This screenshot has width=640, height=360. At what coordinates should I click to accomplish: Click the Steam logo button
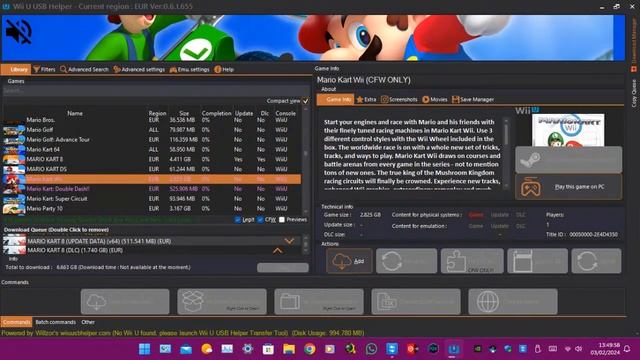pyautogui.click(x=569, y=160)
